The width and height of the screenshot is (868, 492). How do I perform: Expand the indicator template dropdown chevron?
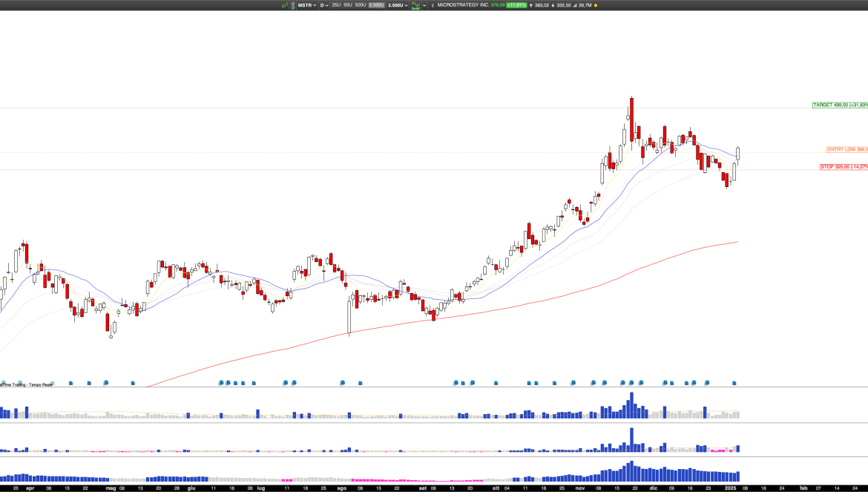(x=425, y=5)
